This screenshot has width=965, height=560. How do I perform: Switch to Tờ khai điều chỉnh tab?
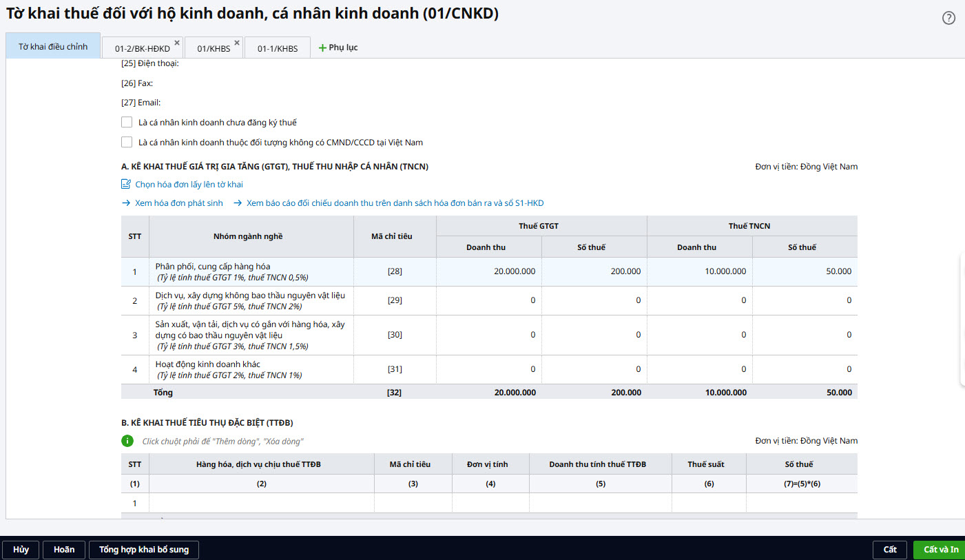point(53,47)
